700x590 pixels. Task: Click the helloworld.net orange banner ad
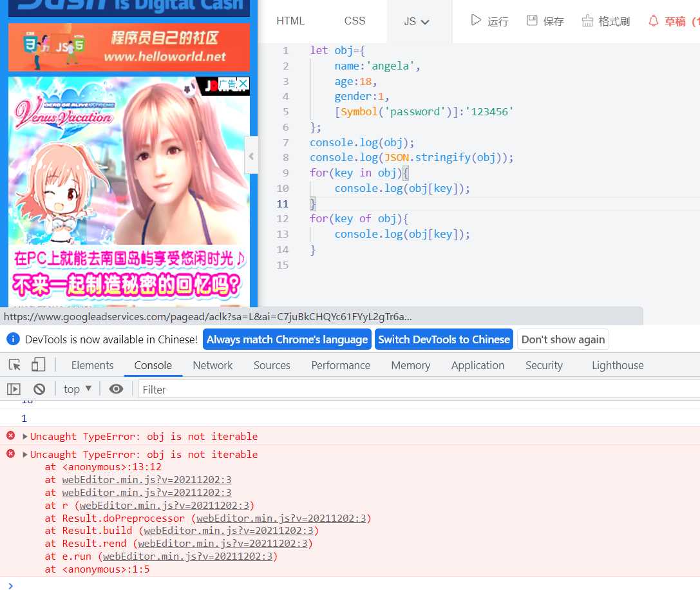pyautogui.click(x=129, y=47)
